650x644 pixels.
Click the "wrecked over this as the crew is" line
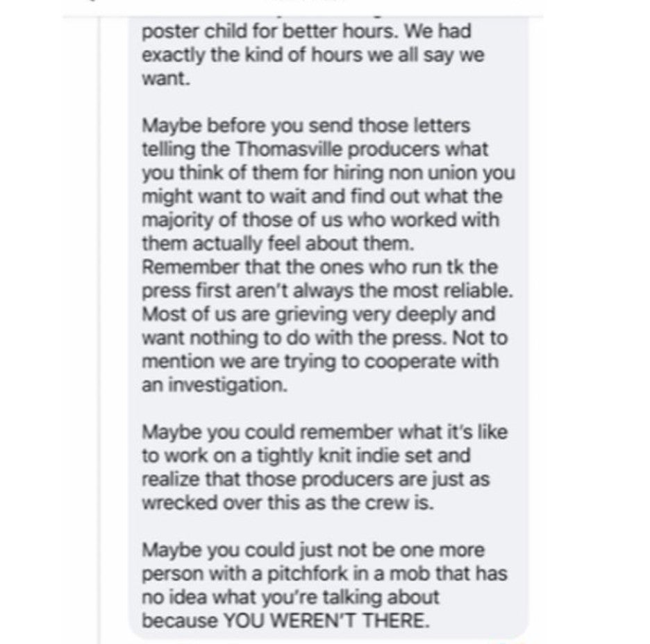pyautogui.click(x=287, y=503)
